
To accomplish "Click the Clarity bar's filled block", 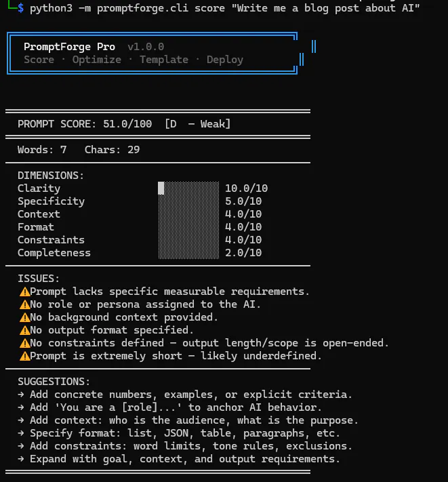I will (161, 188).
